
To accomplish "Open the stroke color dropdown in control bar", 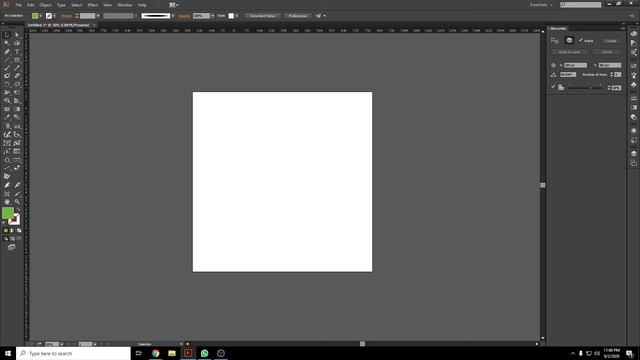I will click(x=54, y=16).
